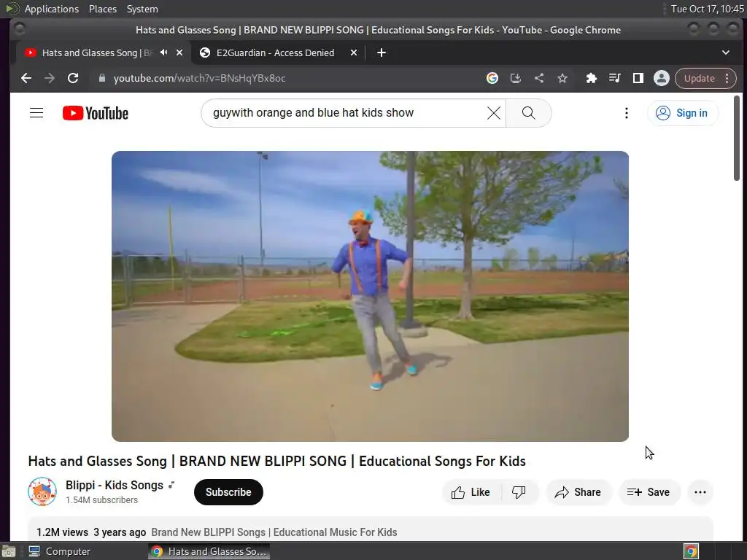Viewport: 747px width, 560px height.
Task: Subscribe to Blippi - Kids Songs
Action: click(228, 492)
